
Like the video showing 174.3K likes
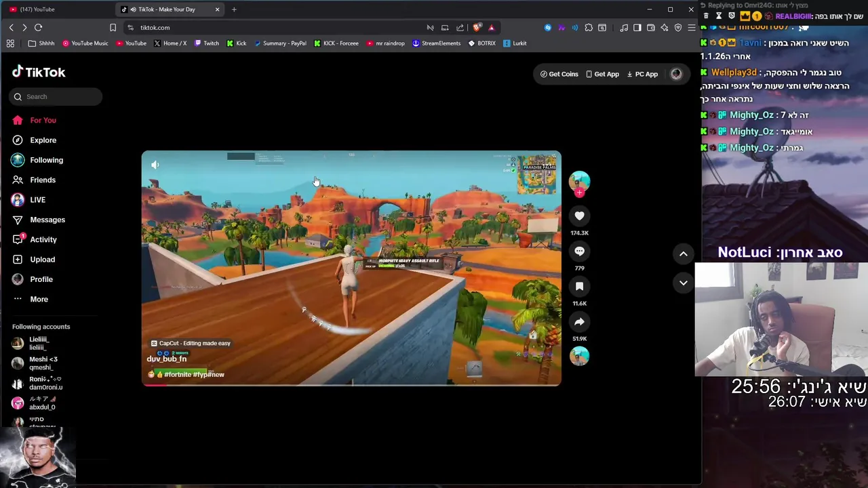[579, 216]
